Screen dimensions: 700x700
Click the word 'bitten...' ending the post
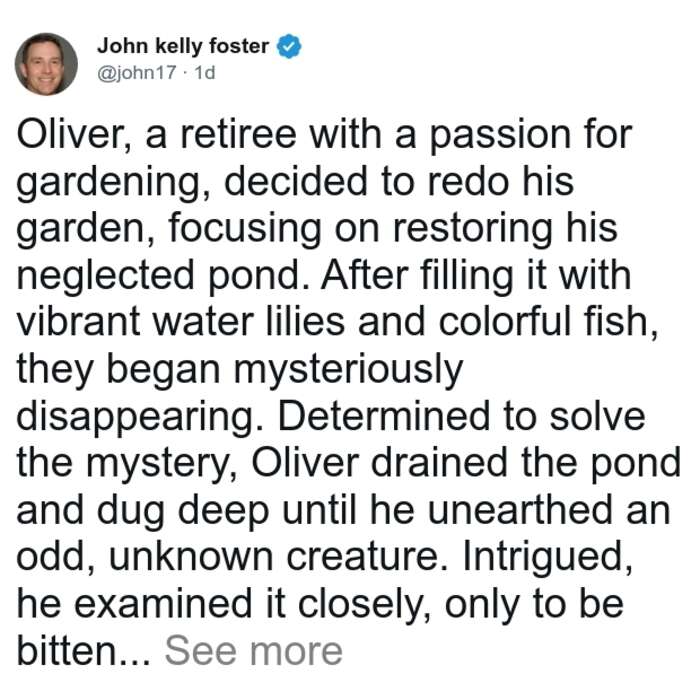(x=83, y=651)
